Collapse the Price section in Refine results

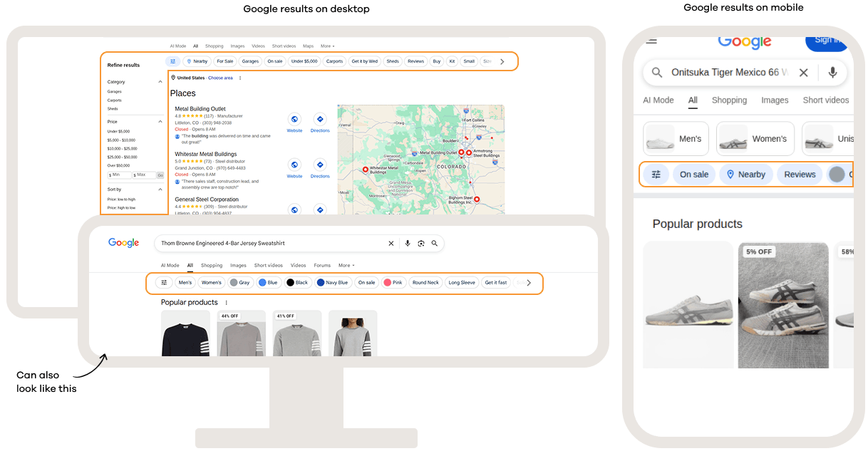160,122
